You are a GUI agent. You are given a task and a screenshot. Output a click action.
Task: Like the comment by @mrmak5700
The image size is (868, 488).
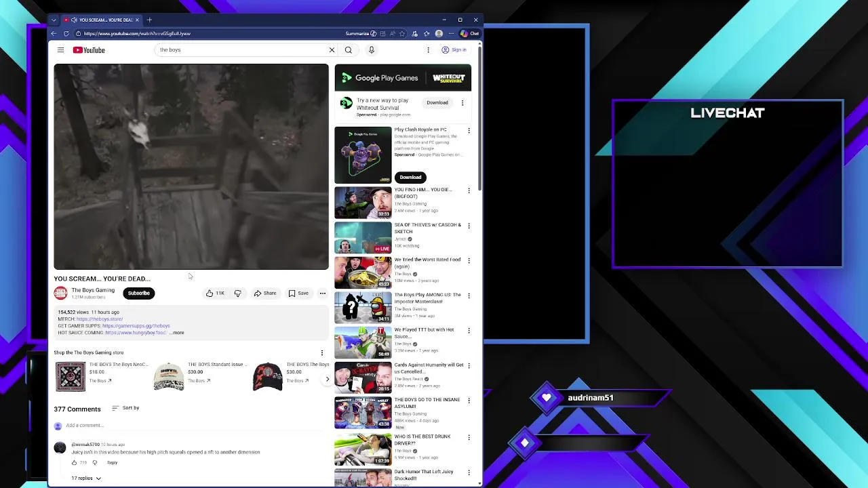click(74, 462)
